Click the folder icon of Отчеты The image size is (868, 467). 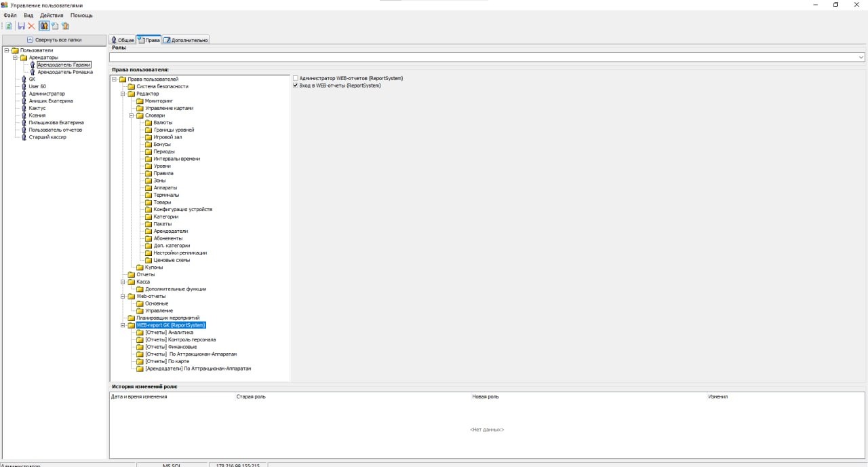pyautogui.click(x=132, y=274)
